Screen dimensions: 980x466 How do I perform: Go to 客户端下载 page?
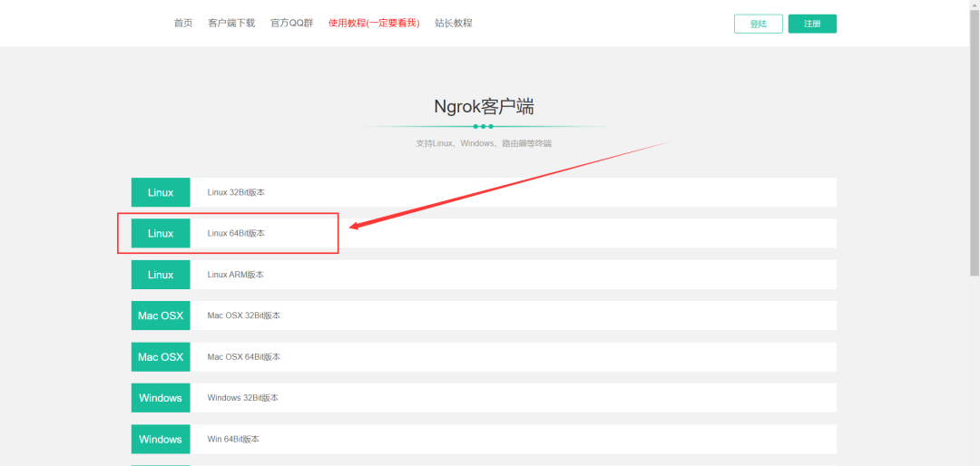point(231,23)
